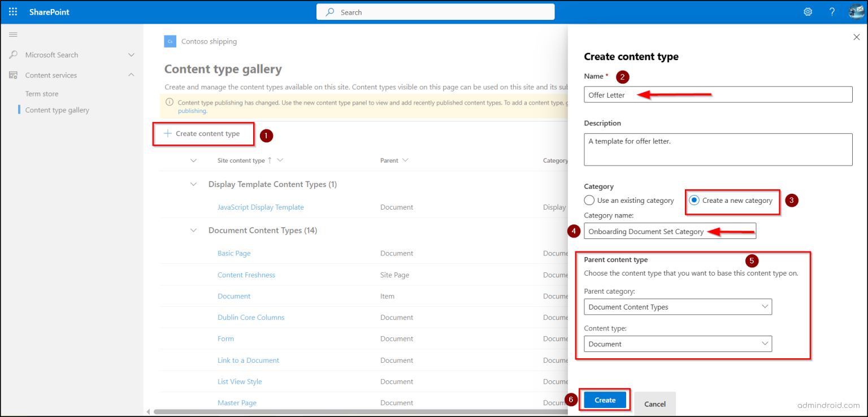Screen dimensions: 868x417
Task: Open Term store from the sidebar
Action: 41,93
